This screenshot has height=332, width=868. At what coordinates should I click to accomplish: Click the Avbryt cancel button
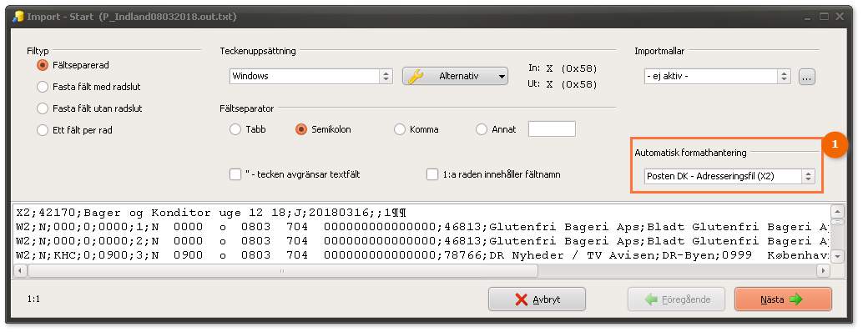pos(537,299)
